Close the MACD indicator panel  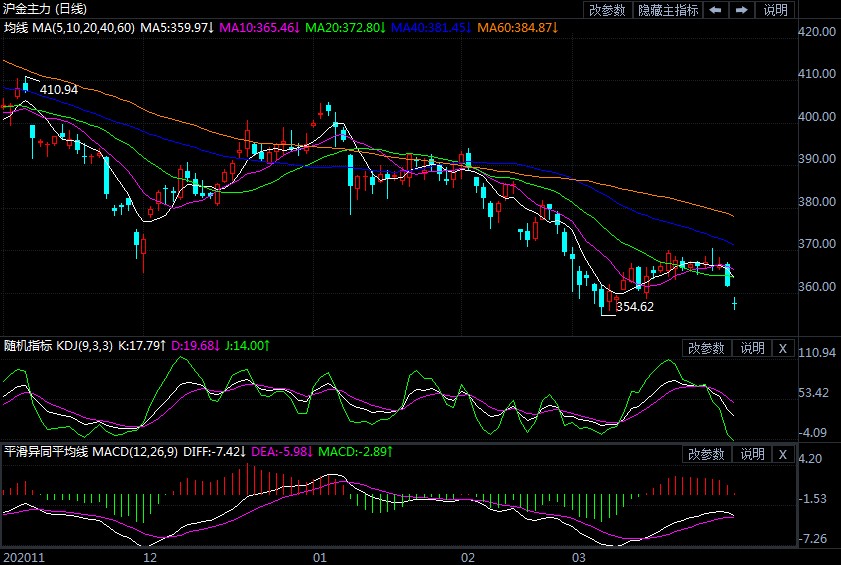(x=783, y=454)
